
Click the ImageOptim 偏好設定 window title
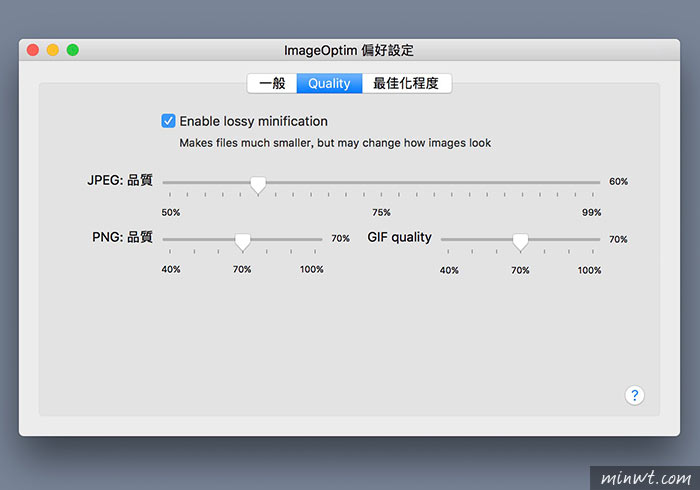point(349,50)
